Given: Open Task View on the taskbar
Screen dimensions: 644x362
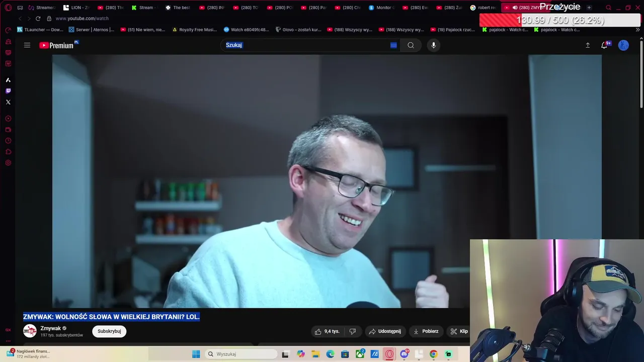Looking at the screenshot, I should pyautogui.click(x=285, y=354).
